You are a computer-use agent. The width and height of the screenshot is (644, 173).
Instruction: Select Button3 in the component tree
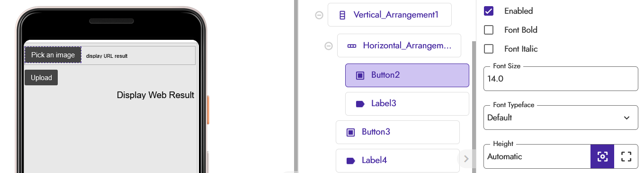398,132
